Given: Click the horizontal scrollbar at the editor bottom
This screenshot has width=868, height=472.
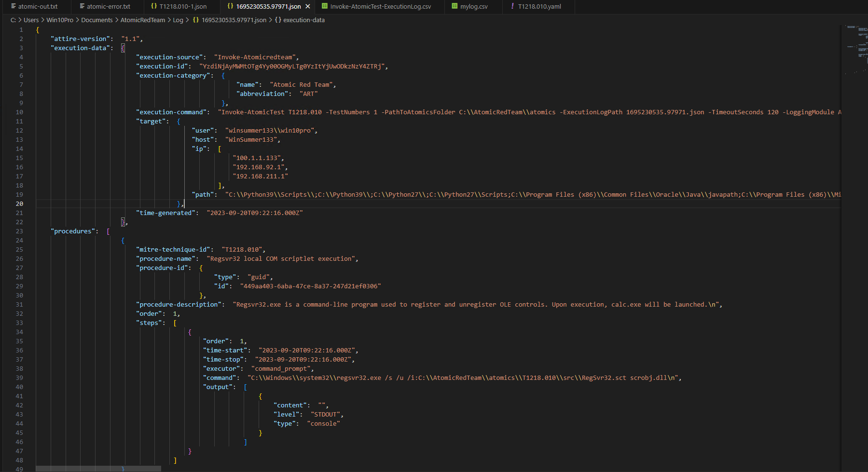Looking at the screenshot, I should coord(98,469).
